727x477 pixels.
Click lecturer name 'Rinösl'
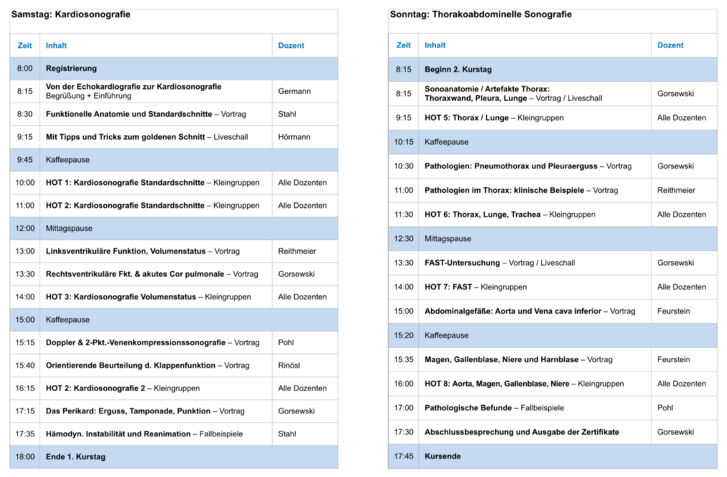pyautogui.click(x=289, y=365)
